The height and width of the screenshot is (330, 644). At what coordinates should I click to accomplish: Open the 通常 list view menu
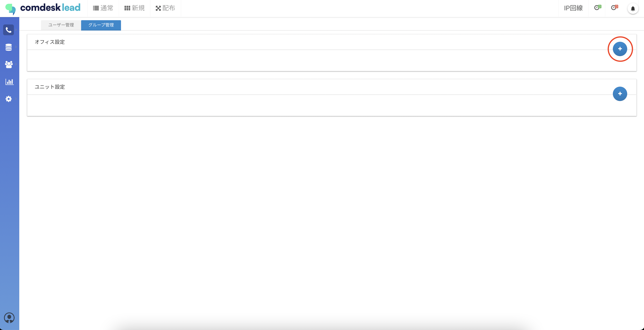click(x=103, y=8)
